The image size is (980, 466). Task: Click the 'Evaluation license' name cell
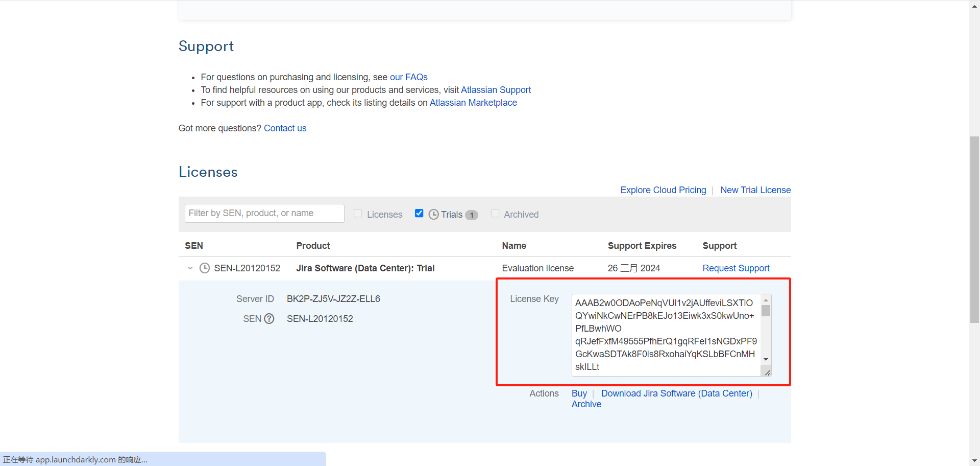point(538,268)
